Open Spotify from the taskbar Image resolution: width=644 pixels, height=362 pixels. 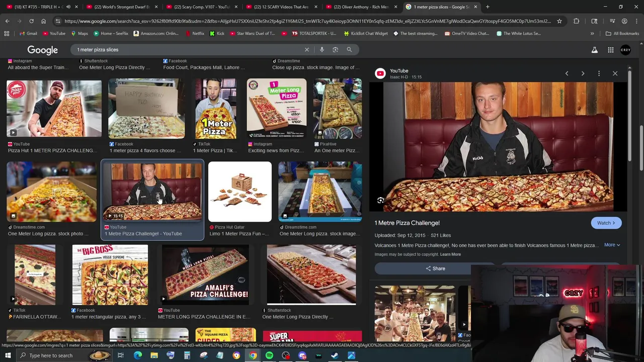[x=269, y=355]
